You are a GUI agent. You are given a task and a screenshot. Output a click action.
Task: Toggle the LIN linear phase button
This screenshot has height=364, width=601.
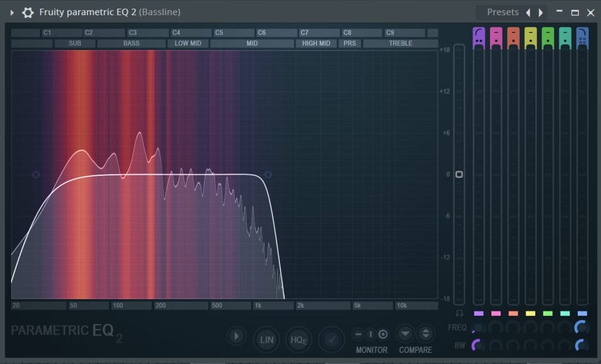point(267,339)
